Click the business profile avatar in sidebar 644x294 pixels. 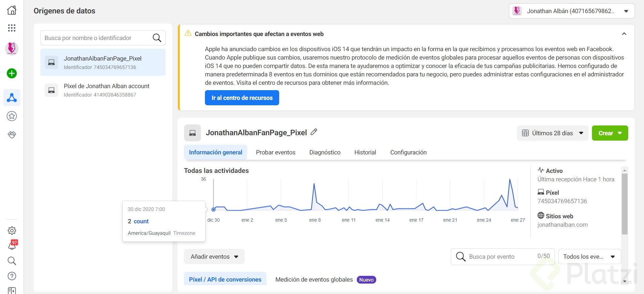click(12, 48)
